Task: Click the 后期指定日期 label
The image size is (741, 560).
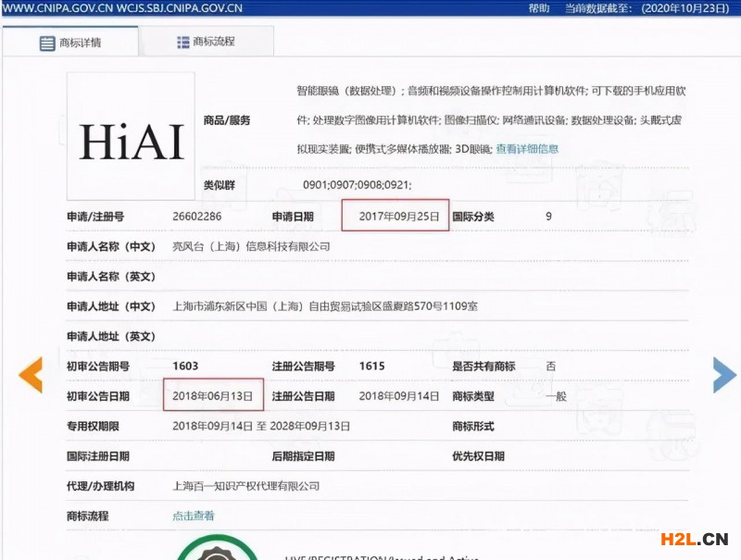Action: 304,456
